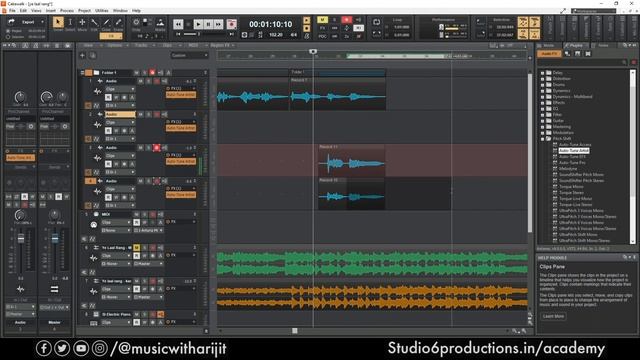640x360 pixels.
Task: Open the Track view Clips menu
Action: 167,45
